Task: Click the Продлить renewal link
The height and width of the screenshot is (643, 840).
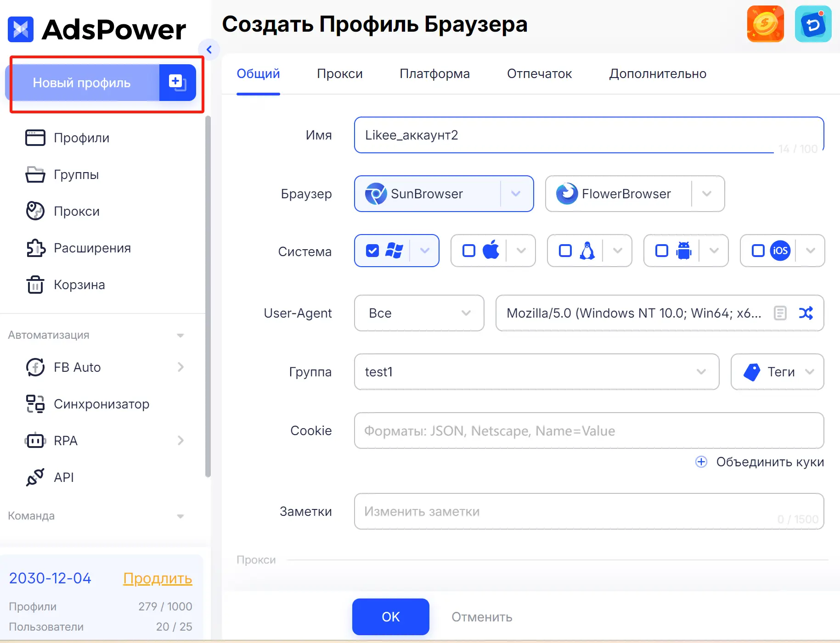Action: click(x=158, y=578)
